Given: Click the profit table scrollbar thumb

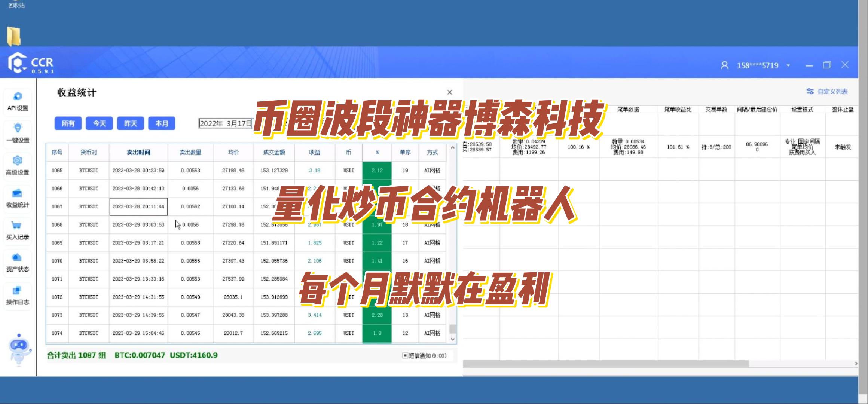Looking at the screenshot, I should [453, 329].
